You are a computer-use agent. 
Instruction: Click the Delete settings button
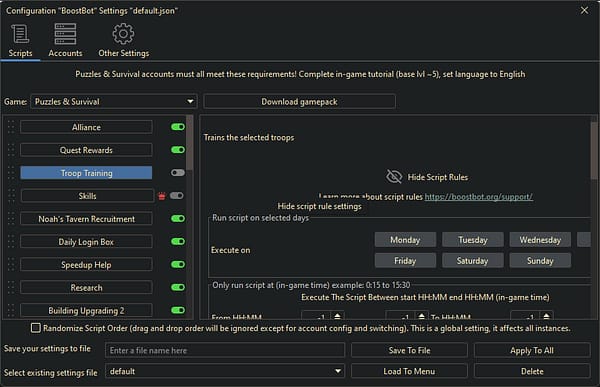[x=532, y=371]
